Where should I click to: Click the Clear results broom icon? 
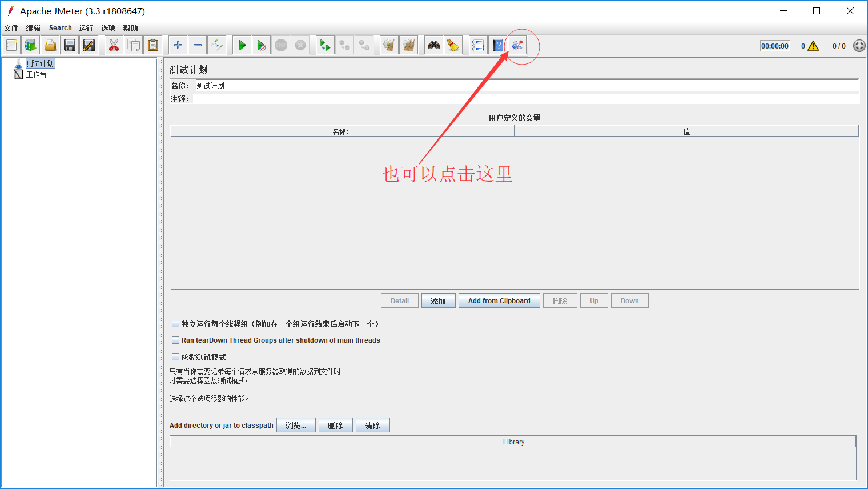point(389,45)
